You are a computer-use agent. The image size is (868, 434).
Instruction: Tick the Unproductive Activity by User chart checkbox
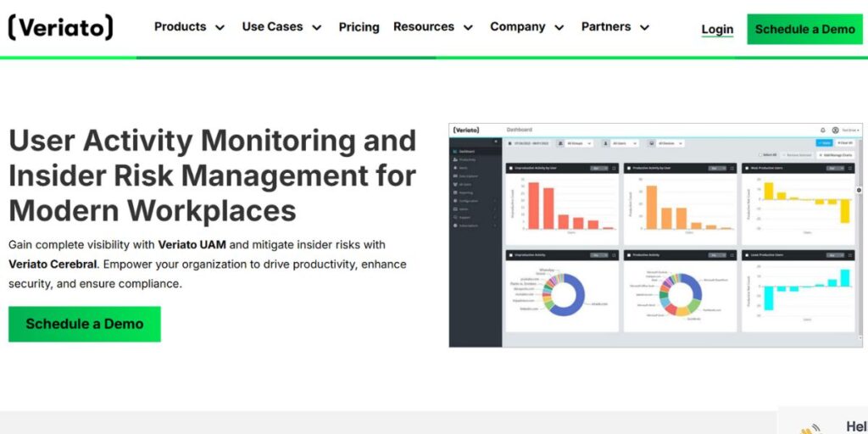[x=509, y=168]
